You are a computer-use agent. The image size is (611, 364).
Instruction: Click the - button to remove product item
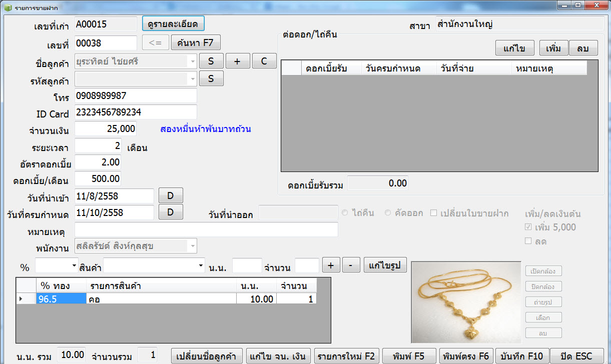click(x=351, y=264)
